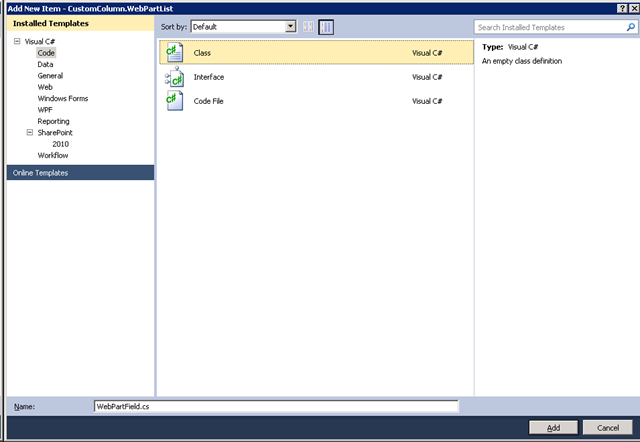Select the Data category
Screen dimensions: 640x442
point(45,64)
